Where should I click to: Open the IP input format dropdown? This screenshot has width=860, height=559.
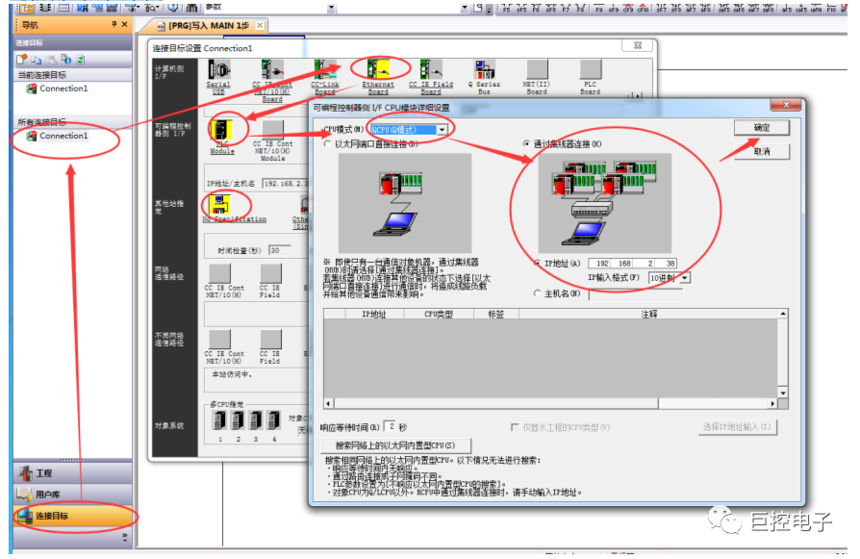685,277
